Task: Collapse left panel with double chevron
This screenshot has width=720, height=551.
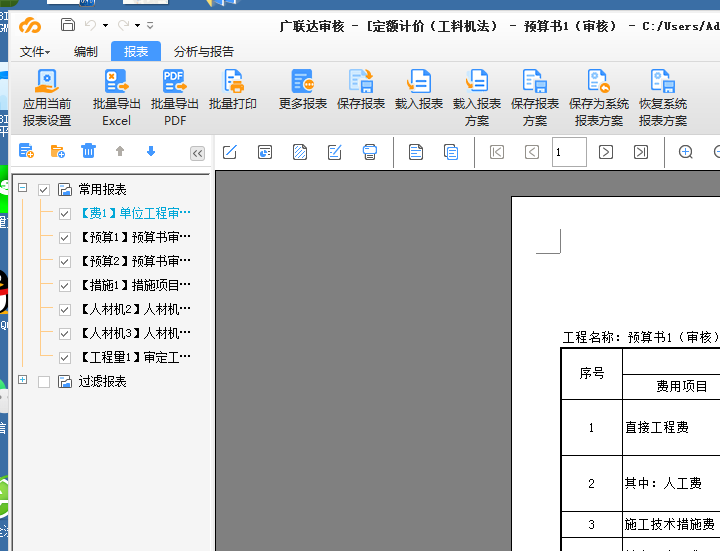Action: pyautogui.click(x=197, y=153)
